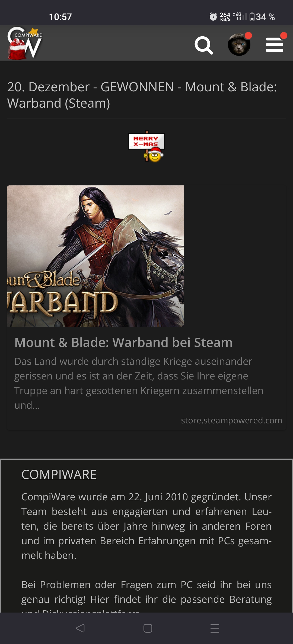This screenshot has height=644, width=293.
Task: Open the CompiWare logo home link
Action: pyautogui.click(x=25, y=43)
